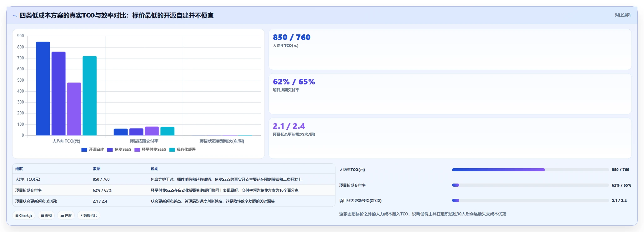Screen dimensions: 644x232
Task: Click 项目状态更新频次(次/周) label in progress list
Action: point(360,201)
